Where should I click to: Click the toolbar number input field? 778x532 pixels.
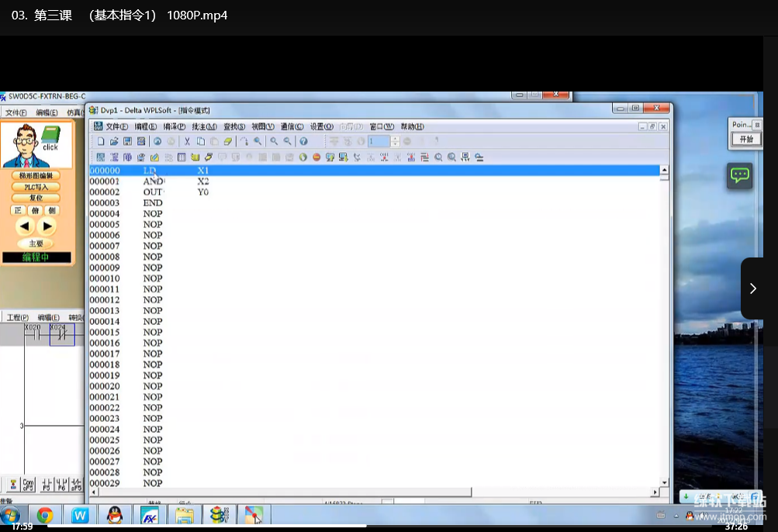(x=379, y=141)
